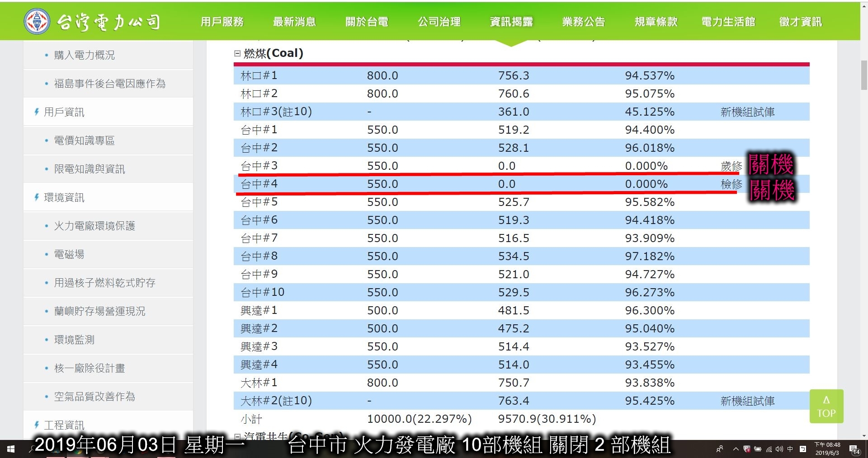
Task: Open the volume speaker tray icon
Action: 779,449
